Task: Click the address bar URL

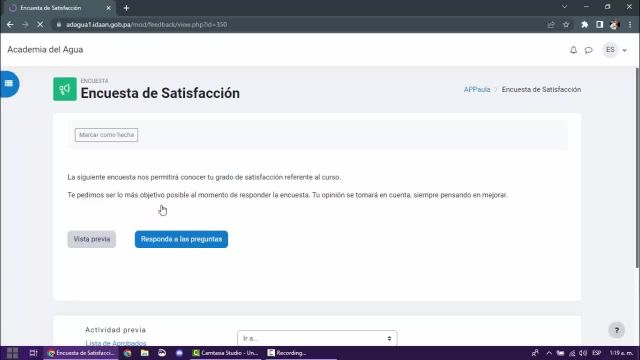Action: pyautogui.click(x=147, y=24)
